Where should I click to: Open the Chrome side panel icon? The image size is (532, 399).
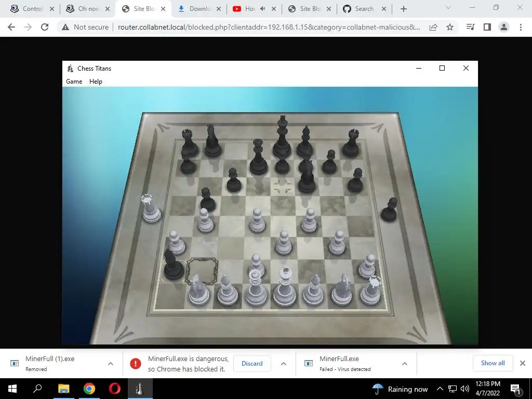point(487,27)
